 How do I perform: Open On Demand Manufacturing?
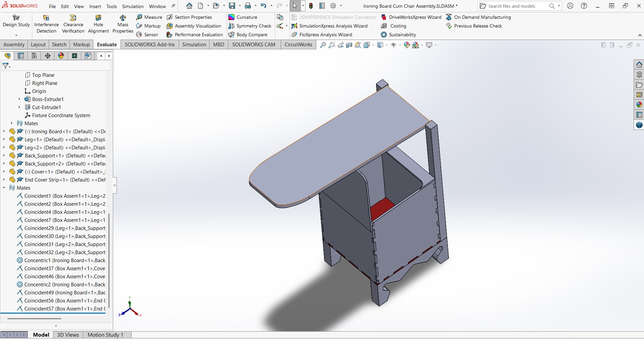(478, 17)
